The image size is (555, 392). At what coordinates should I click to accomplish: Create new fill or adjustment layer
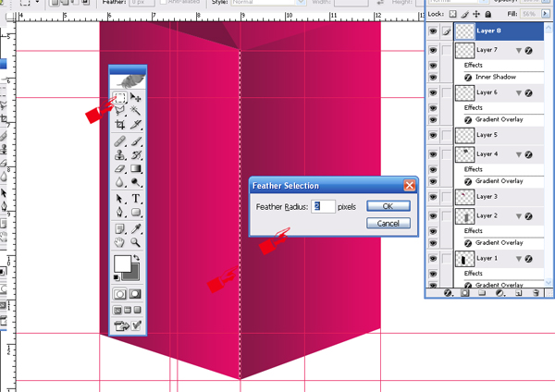pyautogui.click(x=499, y=293)
